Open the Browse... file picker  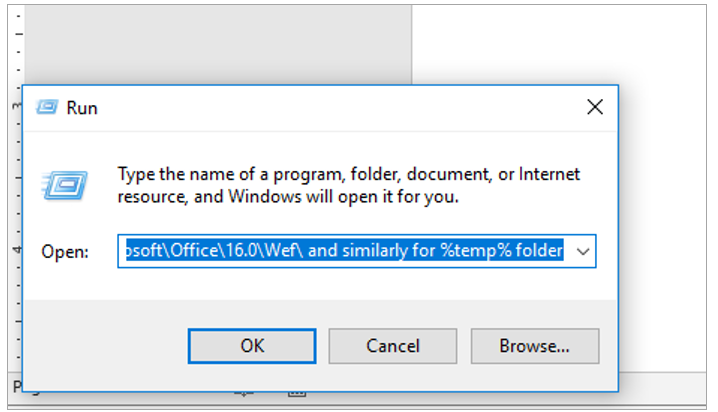point(534,346)
